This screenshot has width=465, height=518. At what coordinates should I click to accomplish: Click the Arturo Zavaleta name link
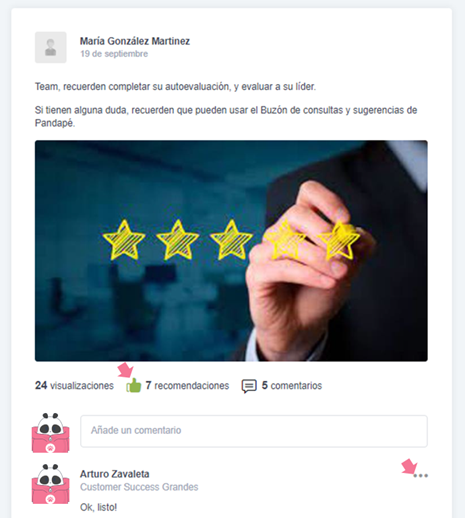[x=115, y=474]
